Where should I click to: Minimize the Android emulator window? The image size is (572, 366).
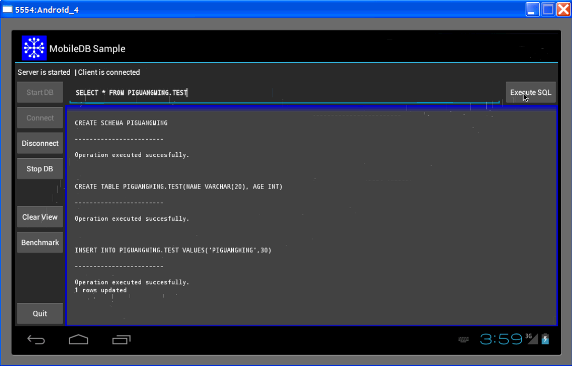[532, 9]
